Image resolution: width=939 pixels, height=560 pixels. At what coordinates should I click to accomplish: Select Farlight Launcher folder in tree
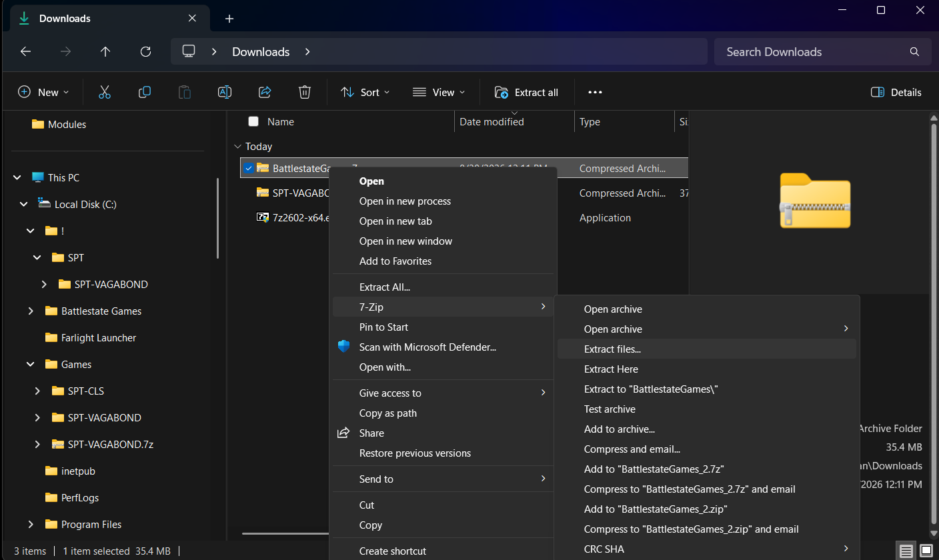[x=99, y=337]
